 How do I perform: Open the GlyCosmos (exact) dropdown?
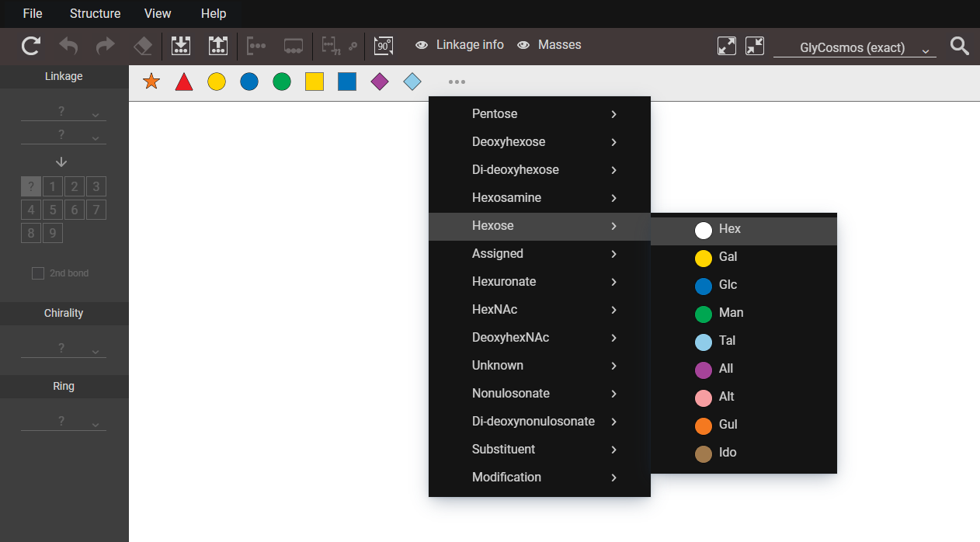tap(854, 48)
